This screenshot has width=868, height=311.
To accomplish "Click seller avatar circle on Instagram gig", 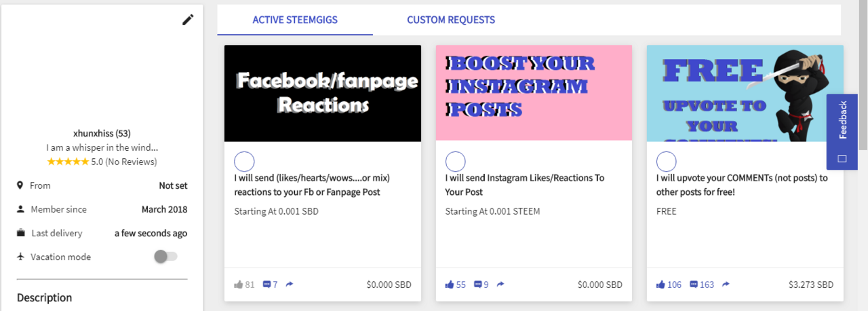I will click(456, 162).
